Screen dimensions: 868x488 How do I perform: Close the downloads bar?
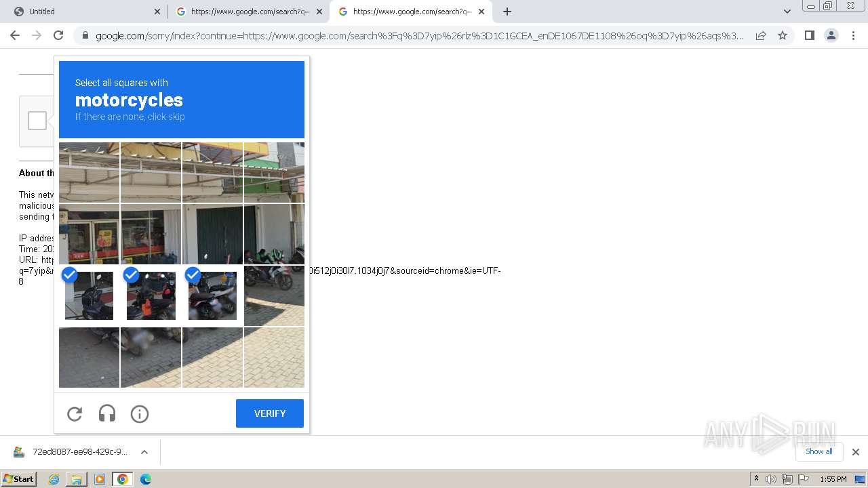(x=856, y=452)
